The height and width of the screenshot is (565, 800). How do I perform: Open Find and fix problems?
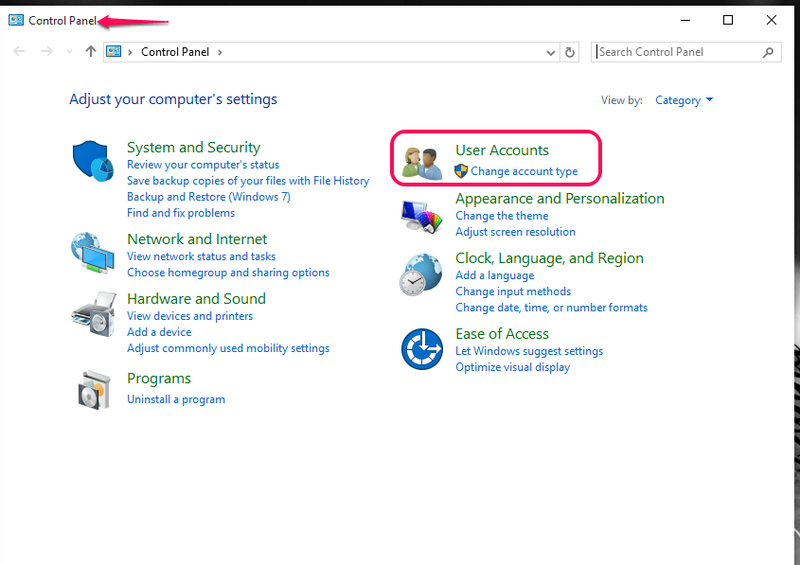pos(181,213)
